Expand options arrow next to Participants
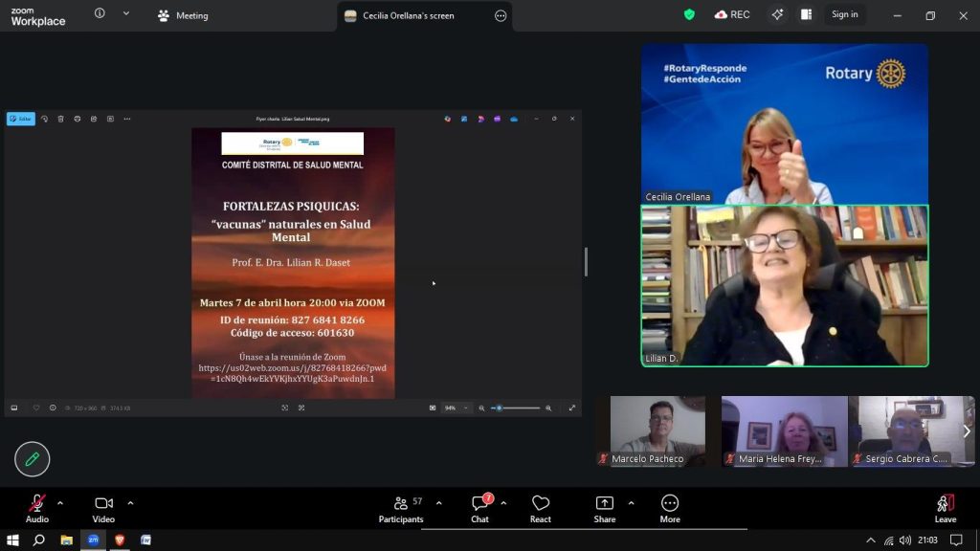 [x=439, y=503]
